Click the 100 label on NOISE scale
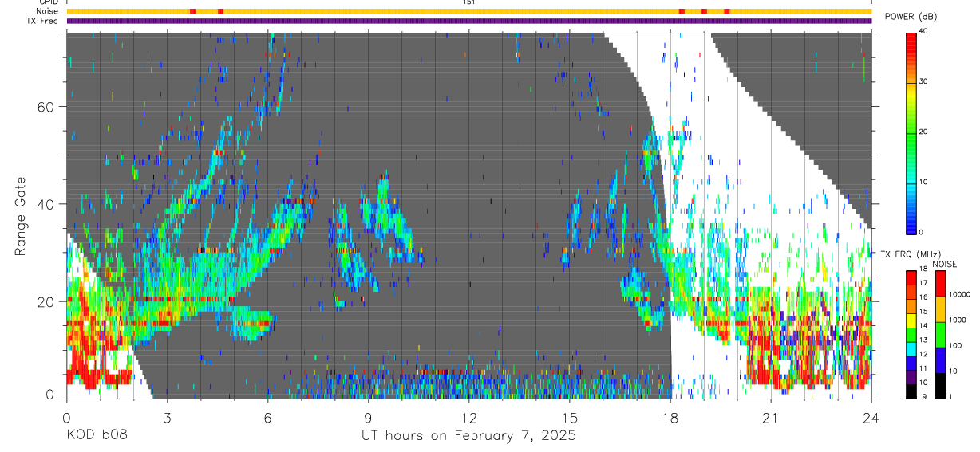Screen dimensions: 980x452 [x=955, y=345]
